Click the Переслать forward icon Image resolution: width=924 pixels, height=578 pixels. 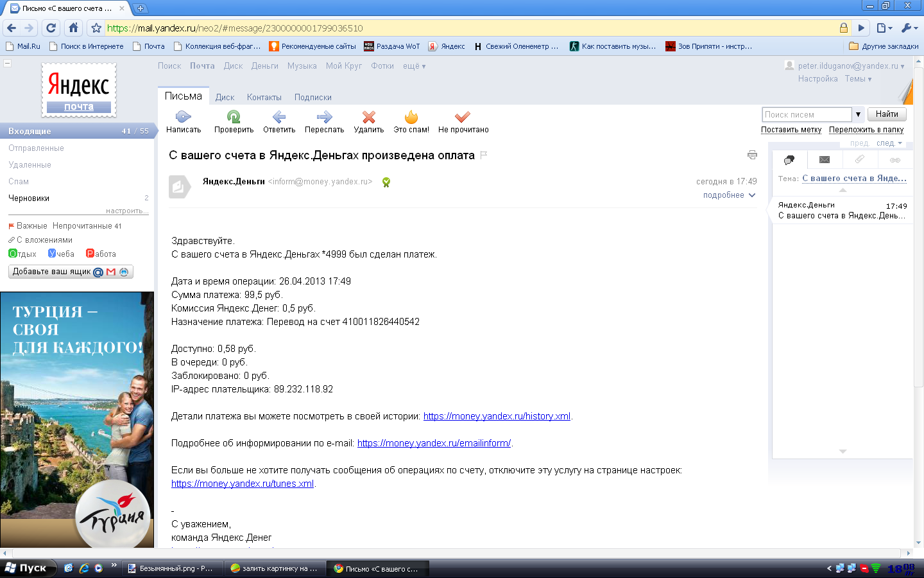[324, 117]
